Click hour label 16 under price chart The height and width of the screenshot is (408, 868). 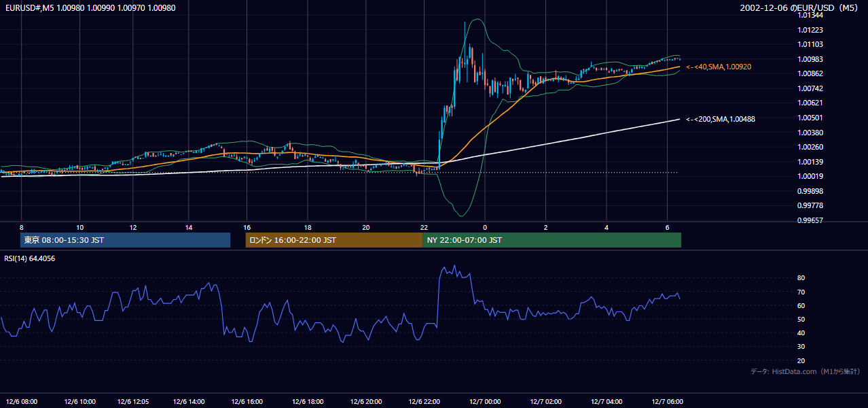click(x=247, y=227)
